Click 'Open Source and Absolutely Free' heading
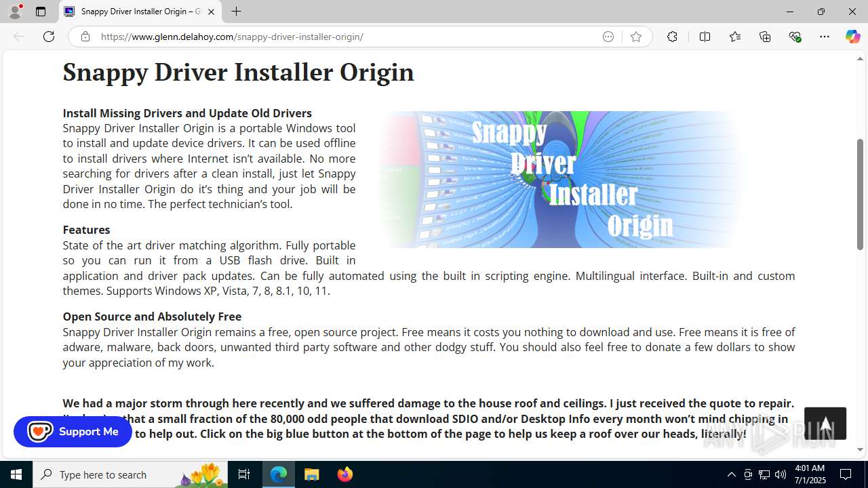The width and height of the screenshot is (868, 488). (152, 317)
